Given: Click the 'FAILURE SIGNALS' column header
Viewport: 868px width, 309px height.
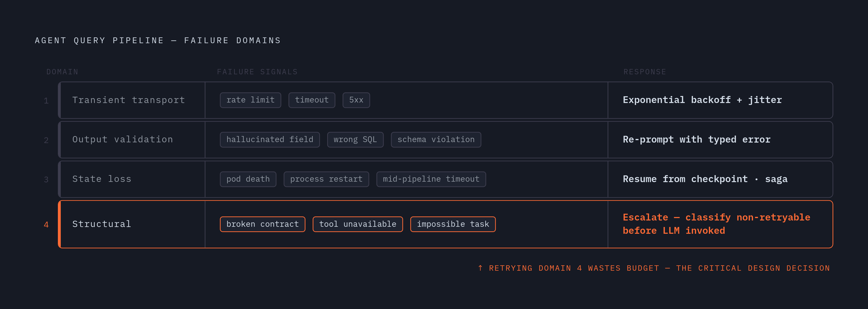Looking at the screenshot, I should tap(258, 72).
